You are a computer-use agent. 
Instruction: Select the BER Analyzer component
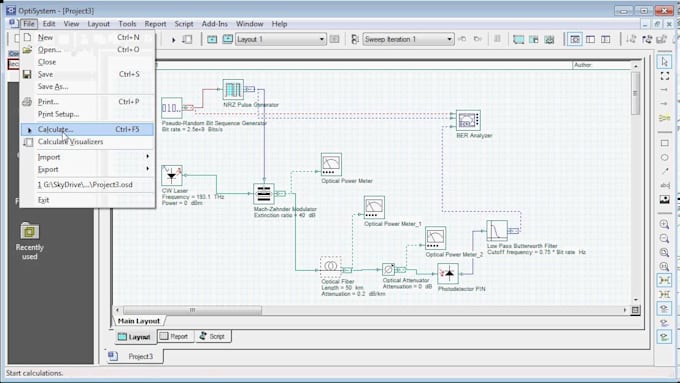(x=468, y=120)
